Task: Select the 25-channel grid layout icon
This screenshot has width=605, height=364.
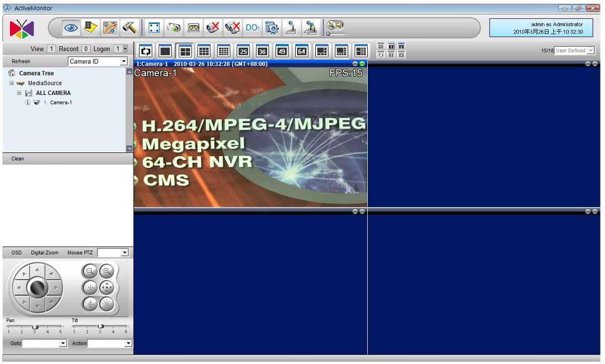Action: (x=243, y=51)
